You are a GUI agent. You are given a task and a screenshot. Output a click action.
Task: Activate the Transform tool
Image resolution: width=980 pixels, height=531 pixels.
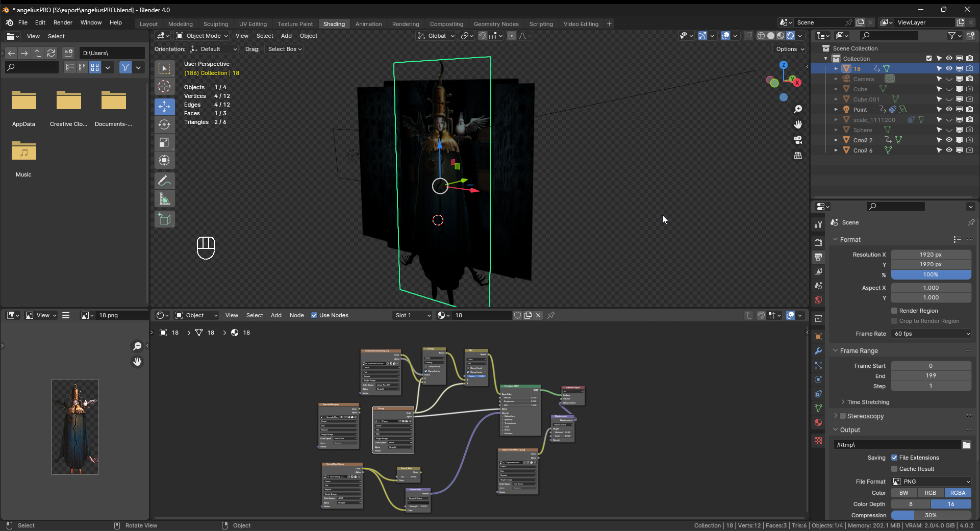point(164,160)
